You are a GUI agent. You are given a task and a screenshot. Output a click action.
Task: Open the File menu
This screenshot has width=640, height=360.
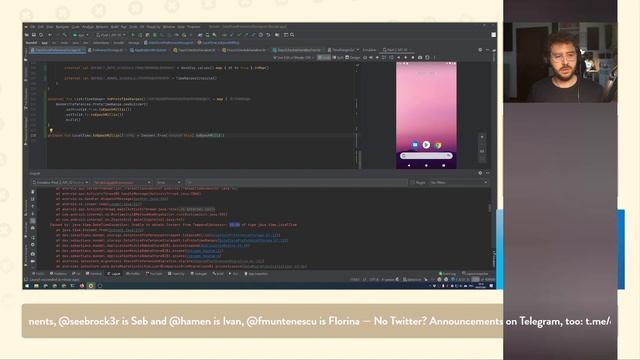click(33, 27)
